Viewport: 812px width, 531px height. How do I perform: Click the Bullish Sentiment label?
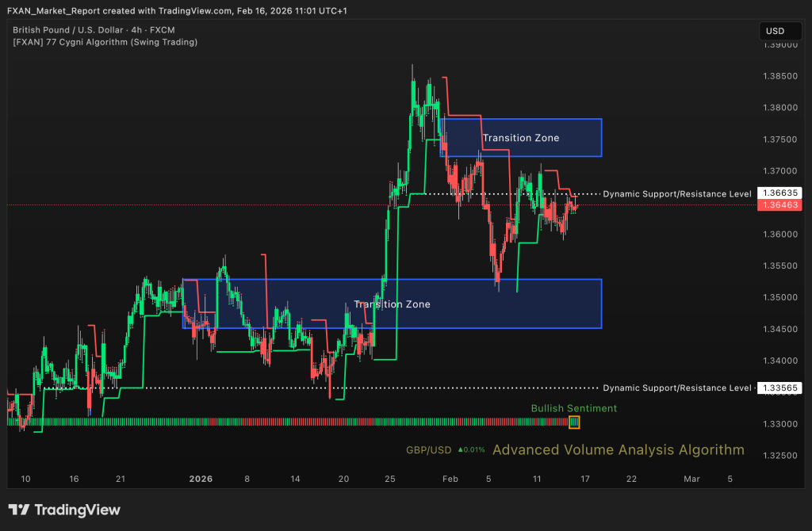click(573, 408)
